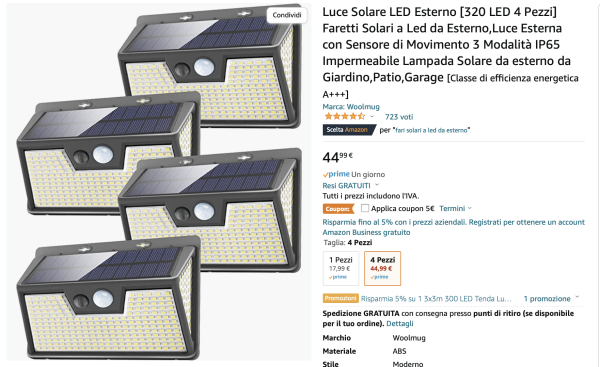Click the Condividi share button
Viewport: 600px width, 367px height.
click(x=287, y=15)
